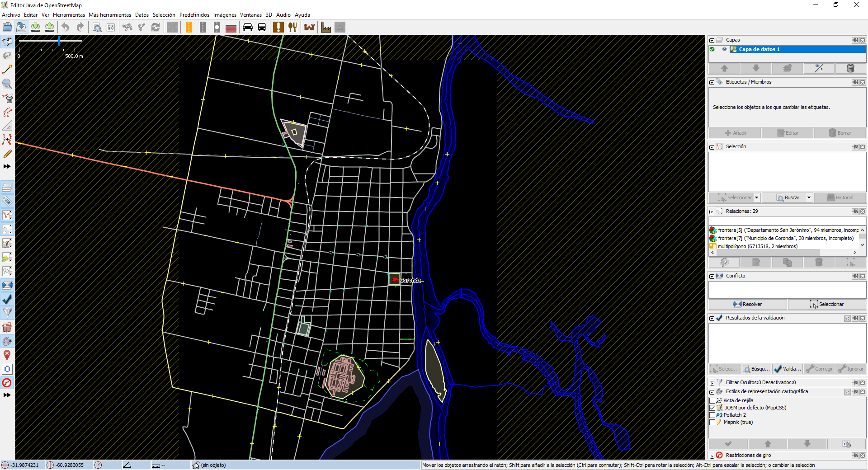Toggle layer visibility/opacity button in Capas
The width and height of the screenshot is (868, 470).
[x=819, y=68]
